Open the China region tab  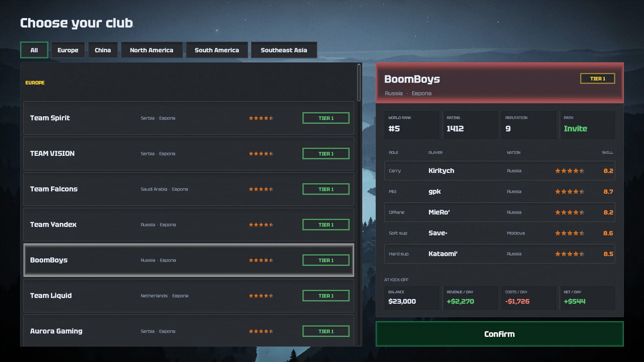[103, 50]
